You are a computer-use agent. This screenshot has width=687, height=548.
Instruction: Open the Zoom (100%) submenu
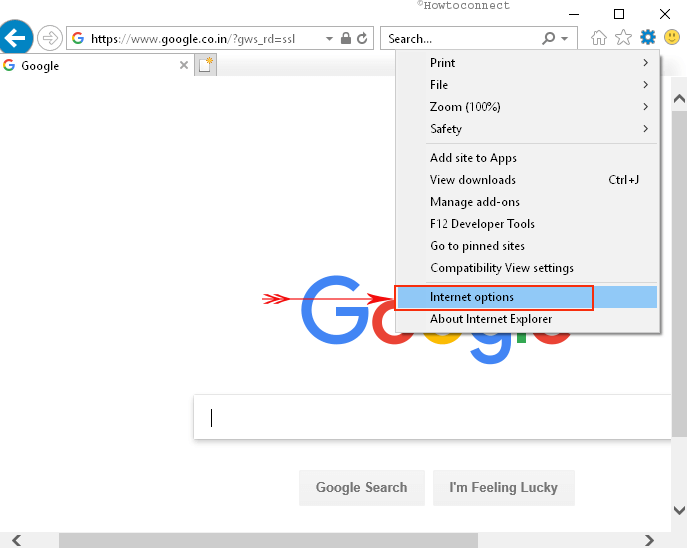[528, 106]
